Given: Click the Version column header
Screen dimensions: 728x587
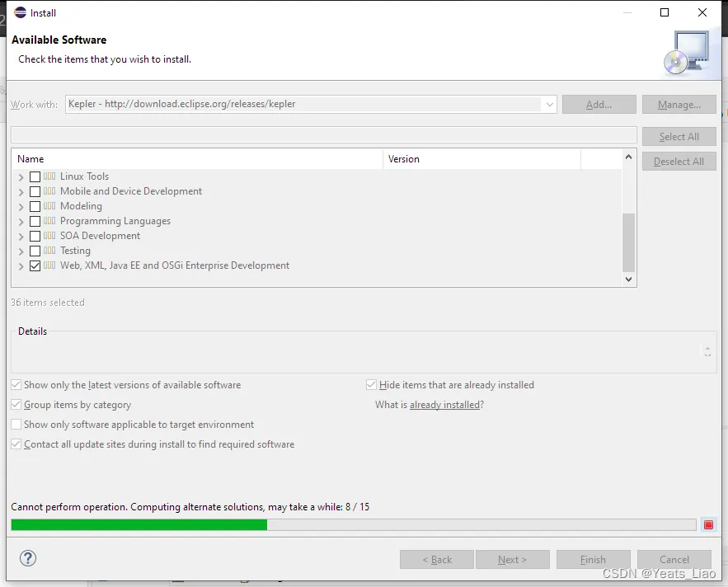Looking at the screenshot, I should click(481, 159).
